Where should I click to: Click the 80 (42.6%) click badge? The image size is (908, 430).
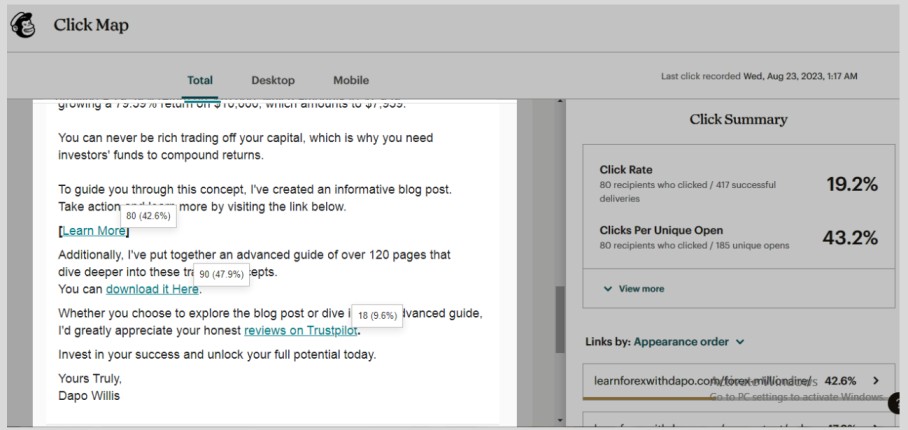148,216
